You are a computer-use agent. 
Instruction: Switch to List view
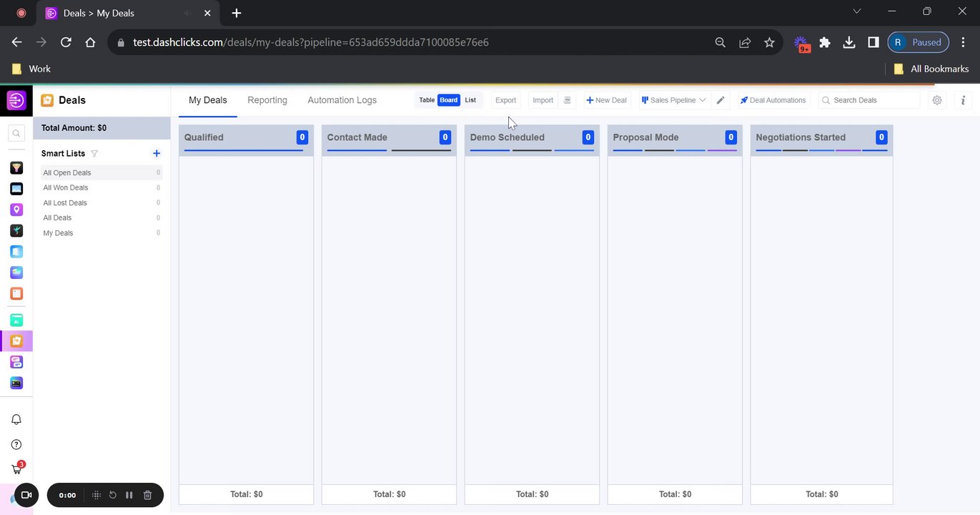470,100
